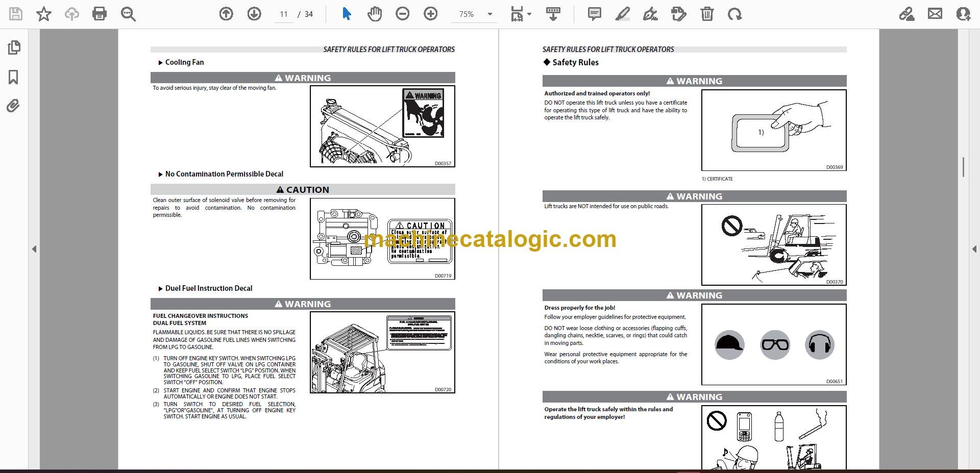Screen dimensions: 980x473
Task: Activate the selection arrow tool
Action: 347,14
